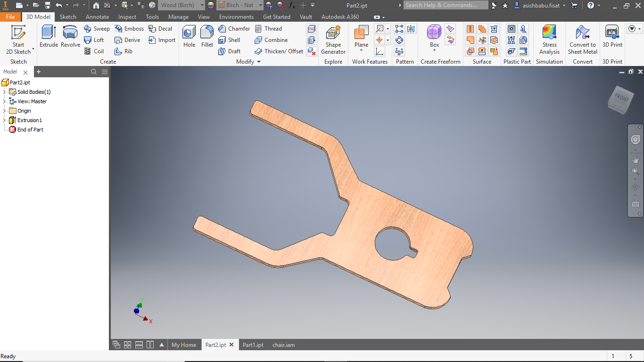Screen dimensions: 644x362
Task: Search the Model browser
Action: click(94, 72)
